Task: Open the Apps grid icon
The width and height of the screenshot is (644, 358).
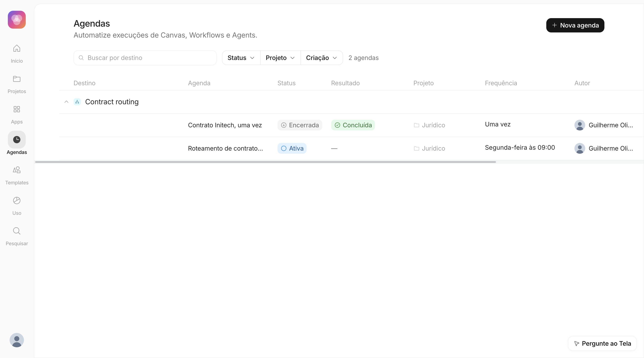Action: click(17, 109)
